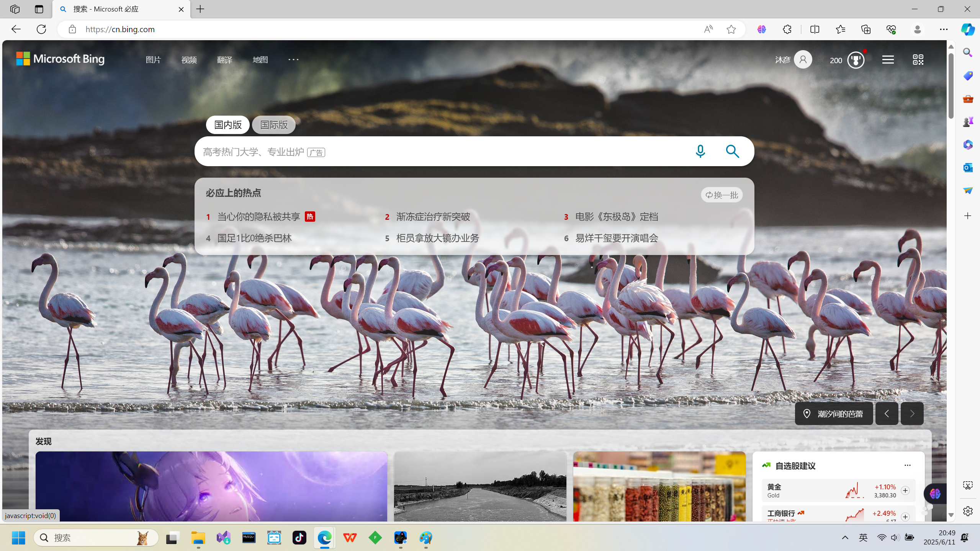Open hot topic 渐冻症治疗新突破
Screen dimensions: 980x551
433,217
